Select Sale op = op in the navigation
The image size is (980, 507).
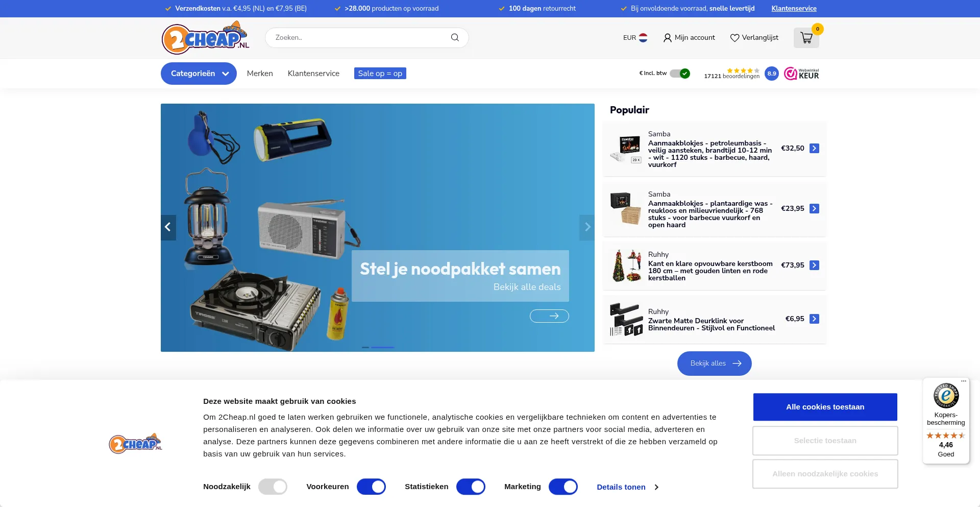(x=380, y=73)
